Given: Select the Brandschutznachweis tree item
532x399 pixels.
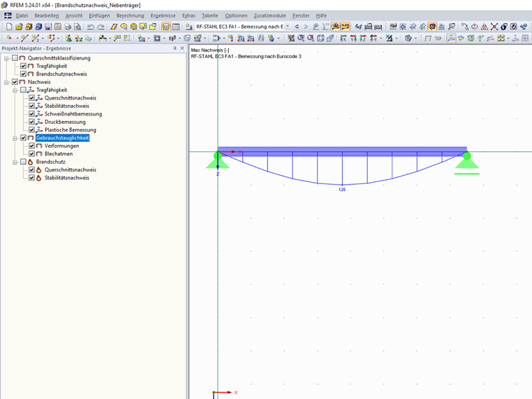Looking at the screenshot, I should tap(62, 74).
